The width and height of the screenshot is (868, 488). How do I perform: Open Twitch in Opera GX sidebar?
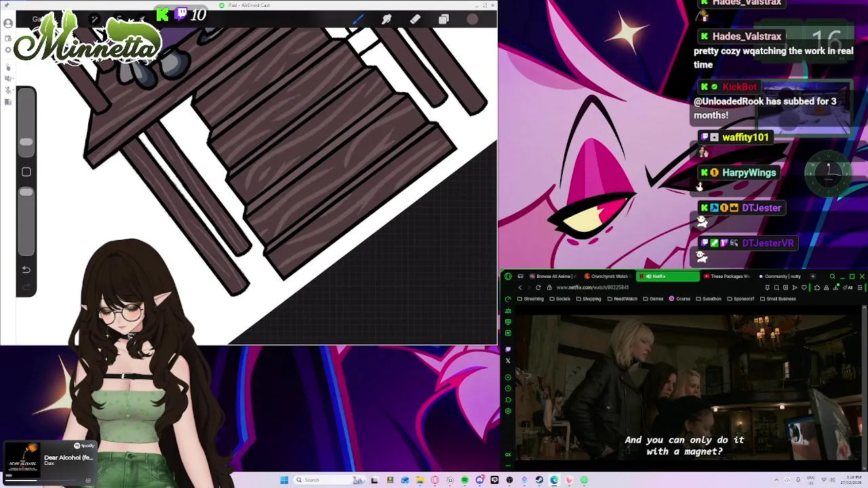tap(508, 349)
